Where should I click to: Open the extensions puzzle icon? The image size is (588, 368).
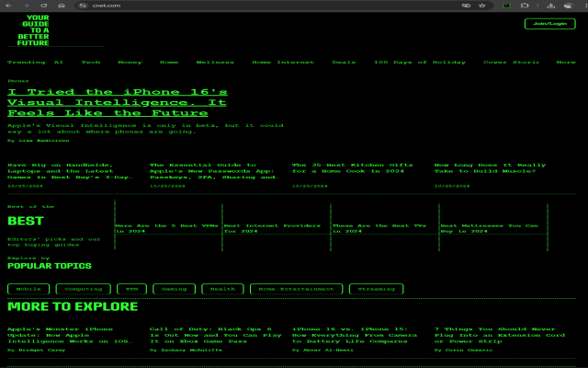click(x=525, y=6)
